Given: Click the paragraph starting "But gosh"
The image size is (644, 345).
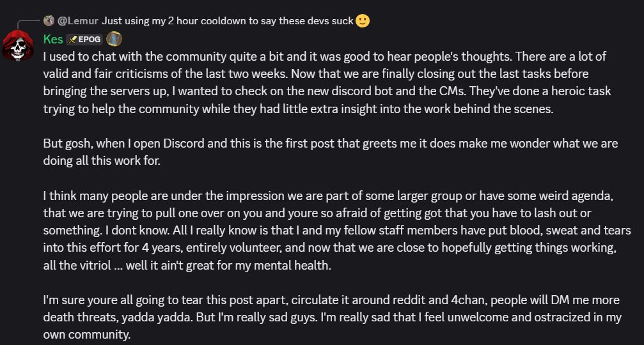Looking at the screenshot, I should click(x=330, y=152).
